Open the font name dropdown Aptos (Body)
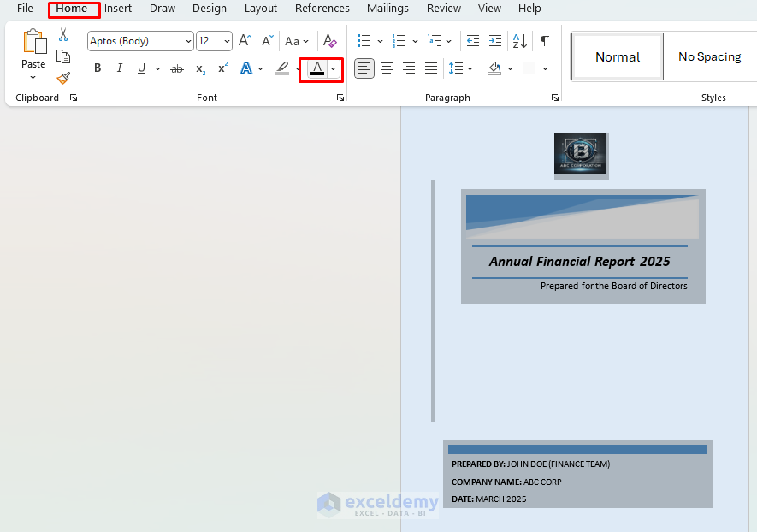The height and width of the screenshot is (532, 757). click(x=188, y=42)
